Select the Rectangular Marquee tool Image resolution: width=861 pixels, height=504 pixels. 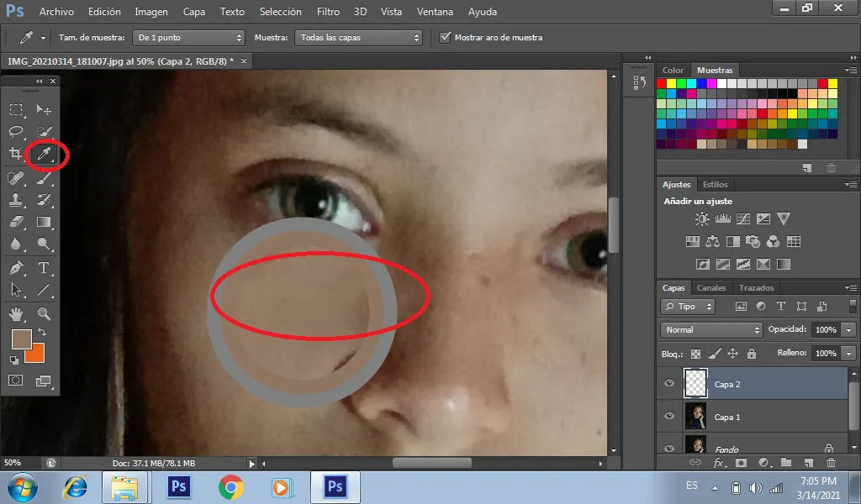pos(16,110)
